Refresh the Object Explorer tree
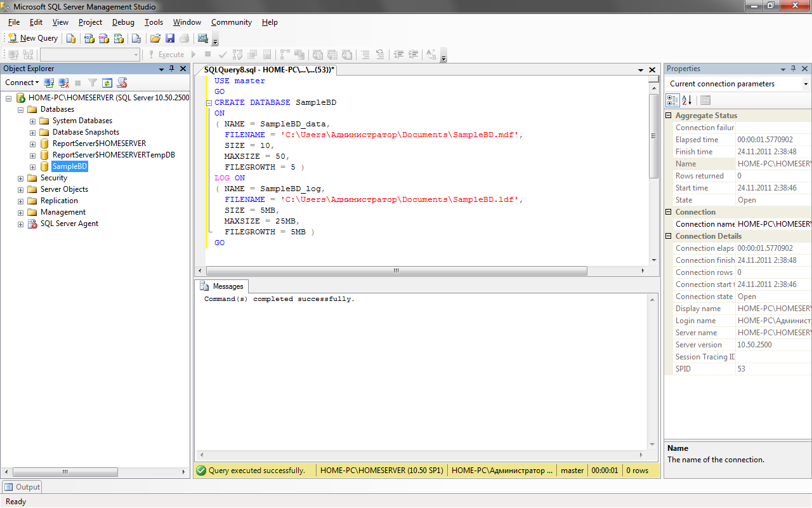 click(x=107, y=83)
